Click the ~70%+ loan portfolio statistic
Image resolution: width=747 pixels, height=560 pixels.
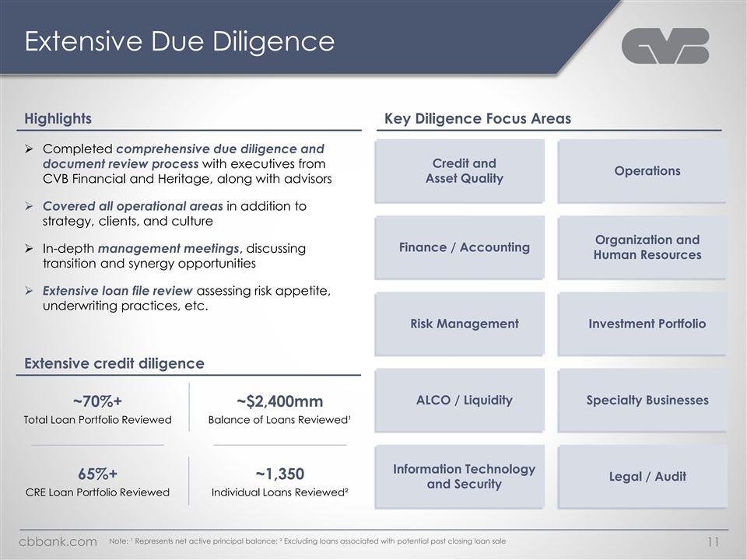click(x=97, y=401)
